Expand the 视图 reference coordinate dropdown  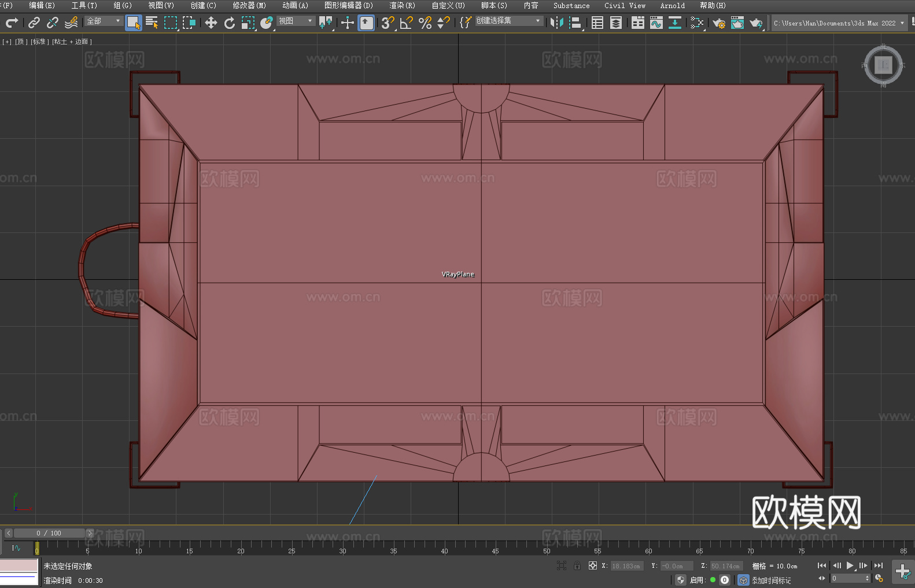[x=296, y=21]
